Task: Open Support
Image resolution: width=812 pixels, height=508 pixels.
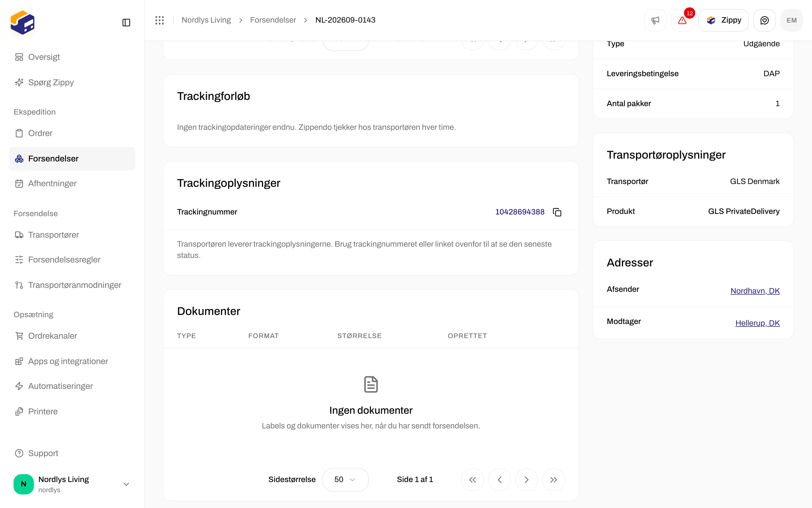Action: [72, 453]
